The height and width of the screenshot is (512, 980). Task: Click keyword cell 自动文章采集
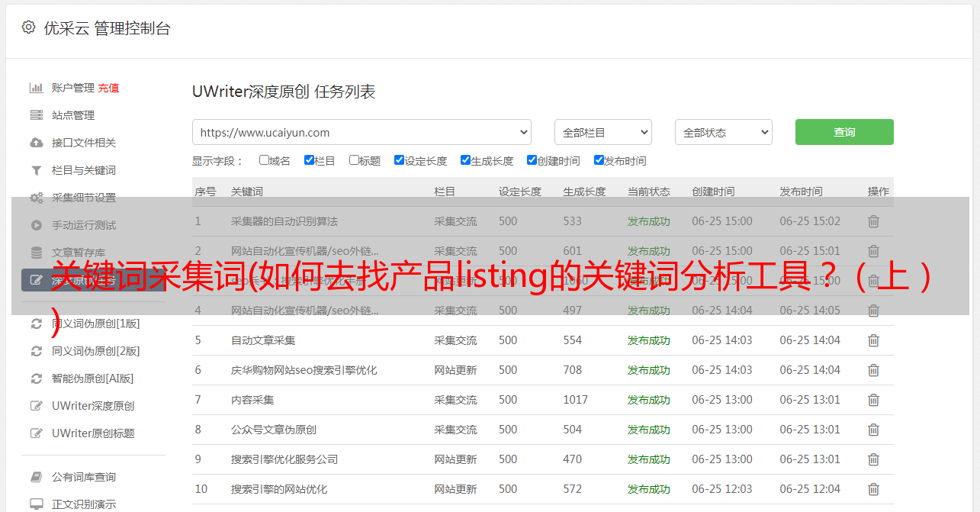(263, 340)
